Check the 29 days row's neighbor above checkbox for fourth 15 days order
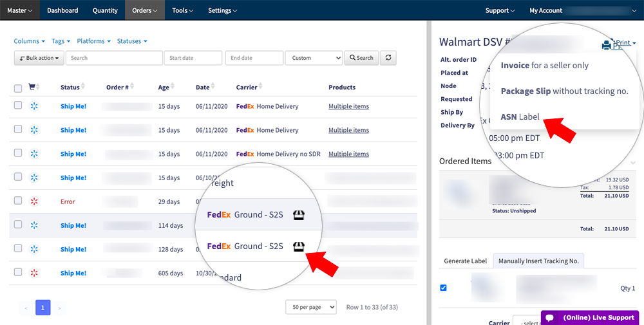The height and width of the screenshot is (325, 644). (x=17, y=176)
